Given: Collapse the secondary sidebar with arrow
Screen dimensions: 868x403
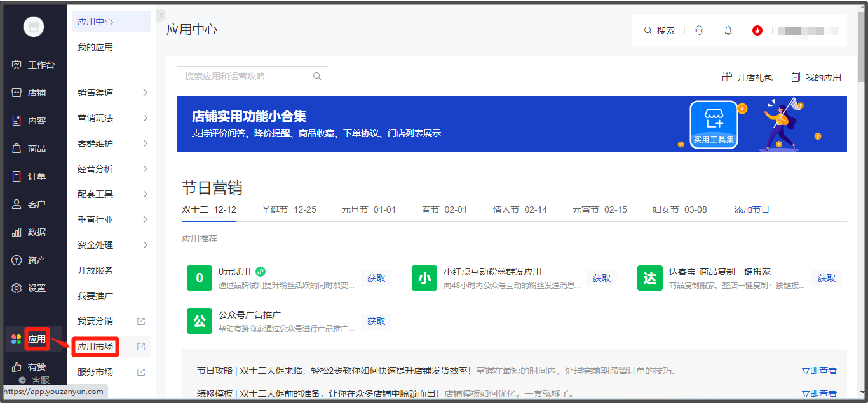Looking at the screenshot, I should pyautogui.click(x=161, y=15).
